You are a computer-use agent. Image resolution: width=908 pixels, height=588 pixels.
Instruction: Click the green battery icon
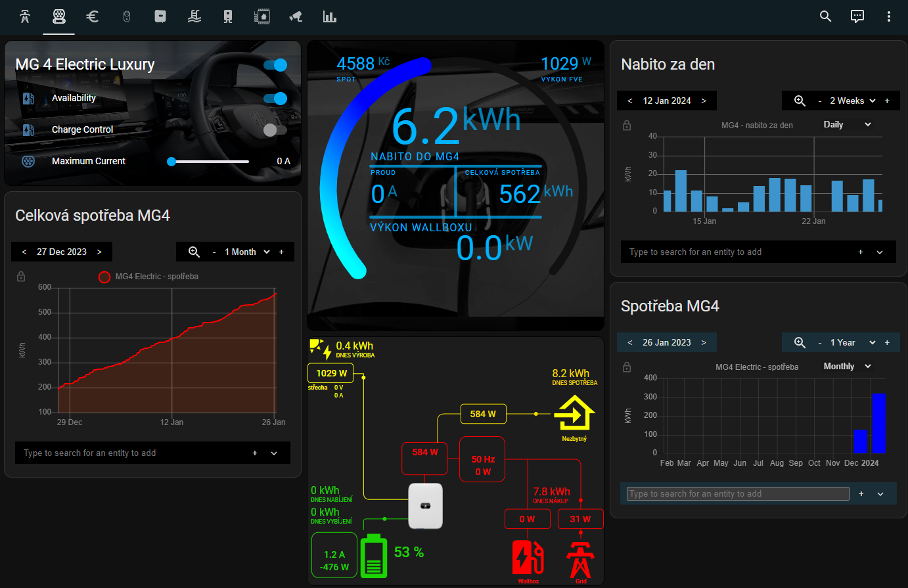(x=374, y=556)
